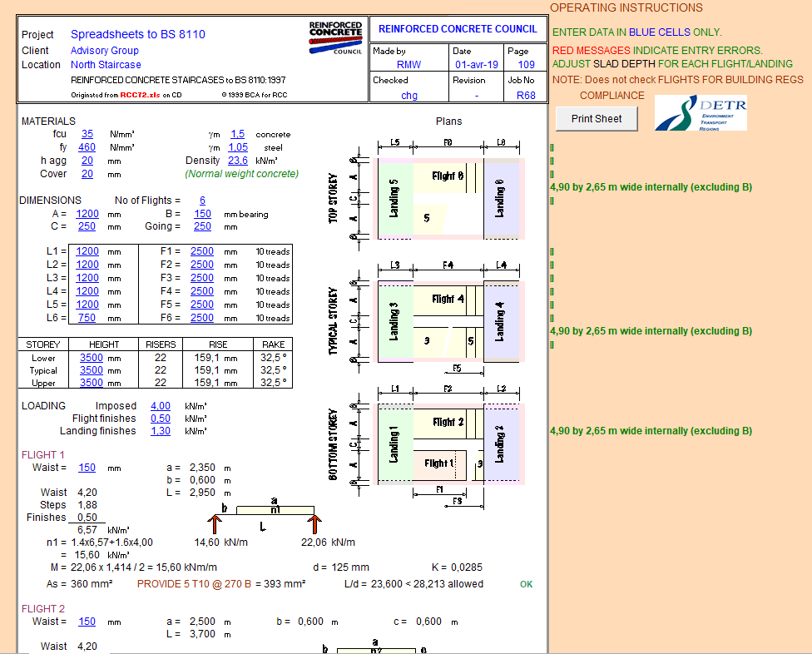812x654 pixels.
Task: Select the Project name cell 'Spreadsheets to BS 8110'
Action: 138,34
